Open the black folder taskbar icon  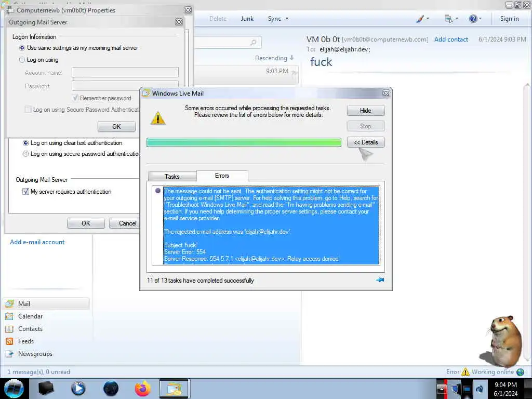46,389
